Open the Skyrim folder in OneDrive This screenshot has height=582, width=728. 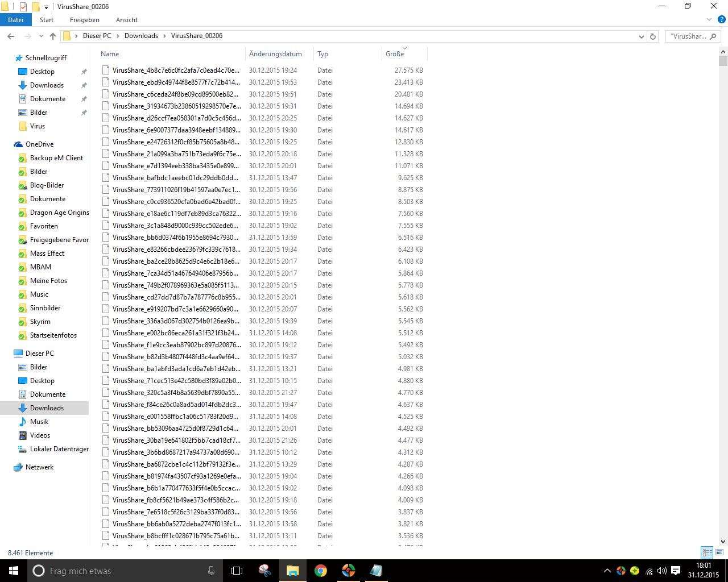point(40,322)
